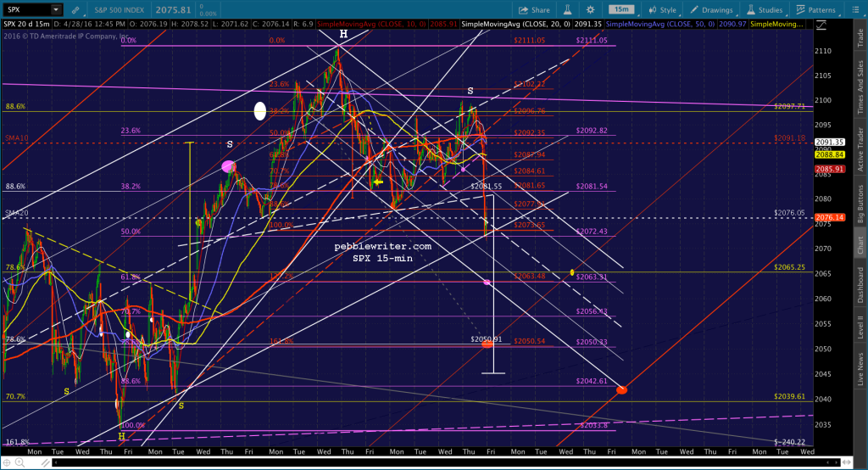Image resolution: width=868 pixels, height=470 pixels.
Task: Open the Studies dropdown menu
Action: pos(765,10)
